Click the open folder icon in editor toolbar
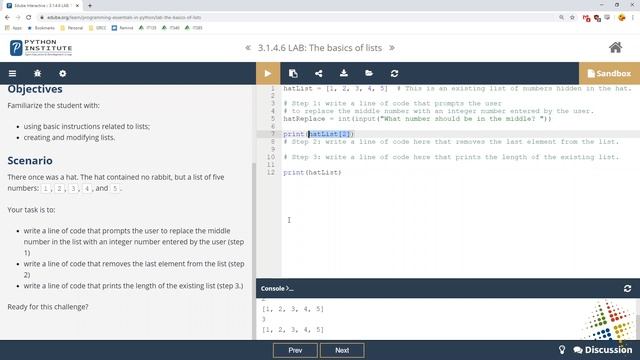The width and height of the screenshot is (640, 360). [369, 73]
